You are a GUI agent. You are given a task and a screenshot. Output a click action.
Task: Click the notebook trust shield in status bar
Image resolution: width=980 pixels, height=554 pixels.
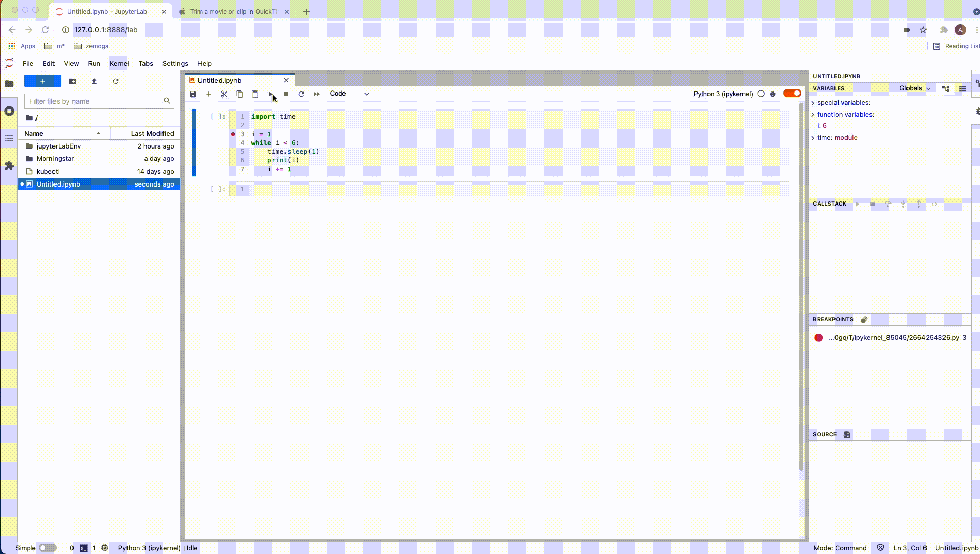880,548
